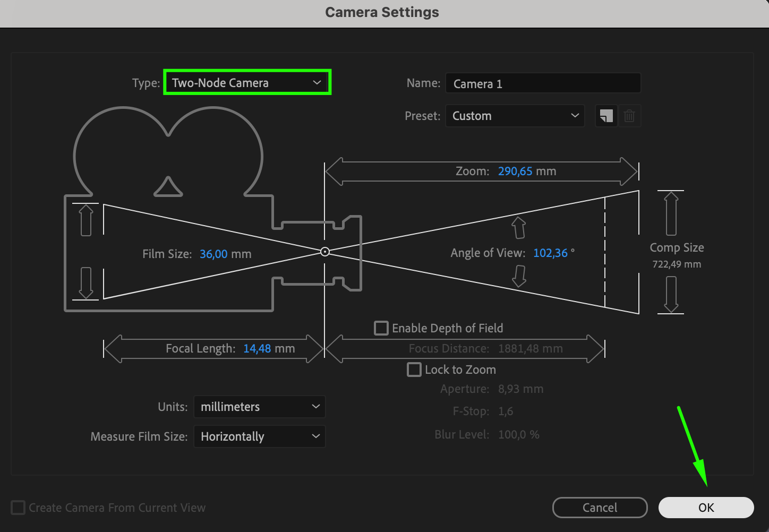Click the Film Size upward arrow icon

86,220
